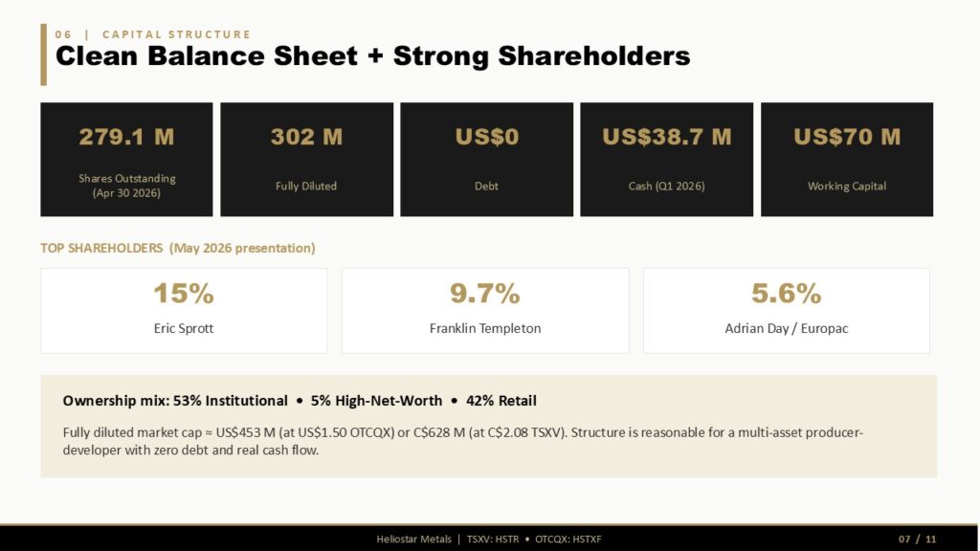Select the fully diluted market cap paragraph
The height and width of the screenshot is (551, 980).
pos(462,441)
